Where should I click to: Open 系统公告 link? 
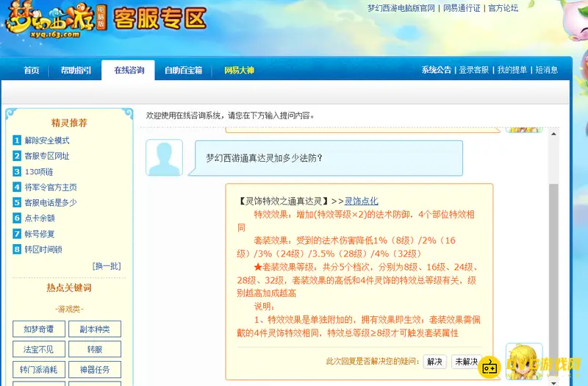[436, 70]
